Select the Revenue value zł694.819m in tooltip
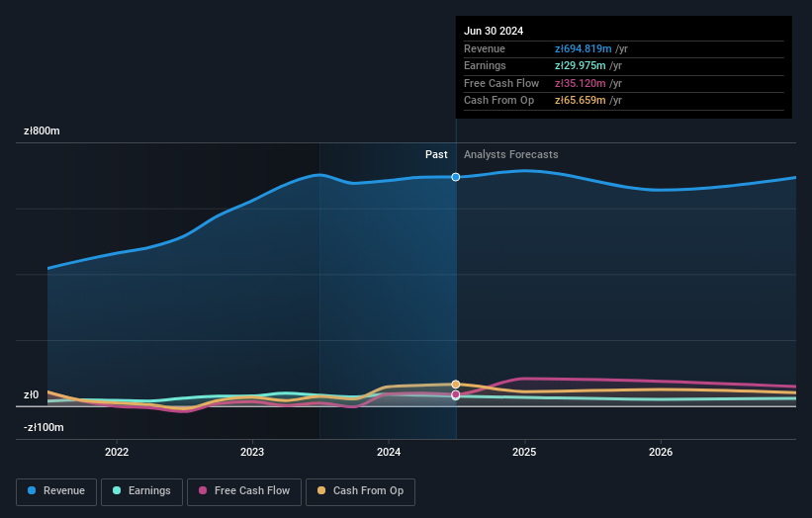This screenshot has width=812, height=518. [584, 48]
